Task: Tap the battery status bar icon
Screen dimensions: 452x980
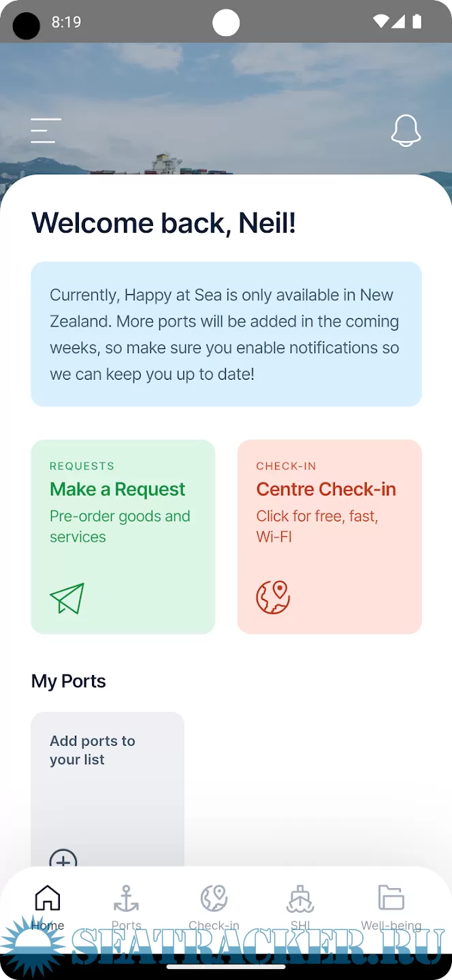Action: point(417,22)
